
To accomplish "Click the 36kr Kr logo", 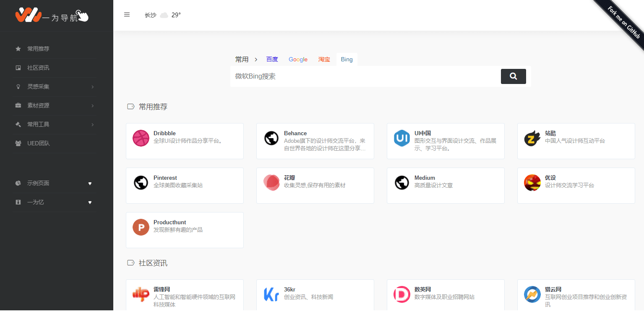I will [271, 294].
